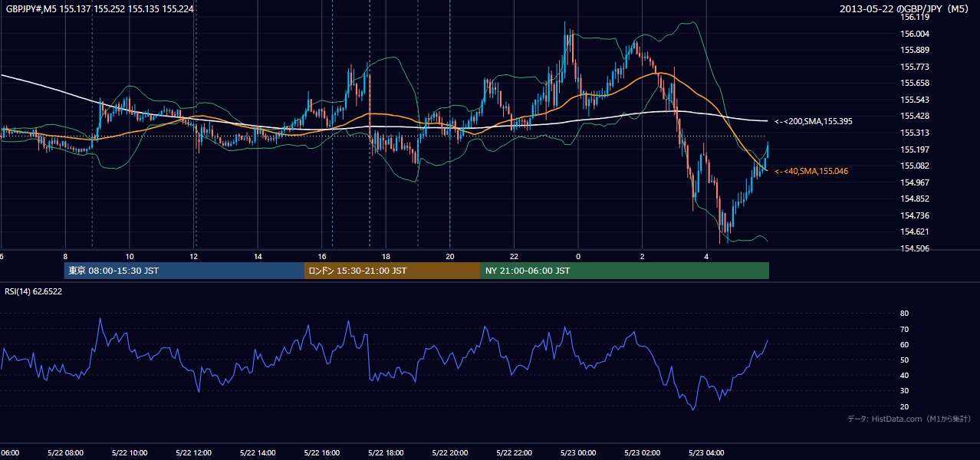This screenshot has width=980, height=460.
Task: Click the Tokyo session bar 東京 08:00-15:30 JST
Action: click(x=184, y=271)
